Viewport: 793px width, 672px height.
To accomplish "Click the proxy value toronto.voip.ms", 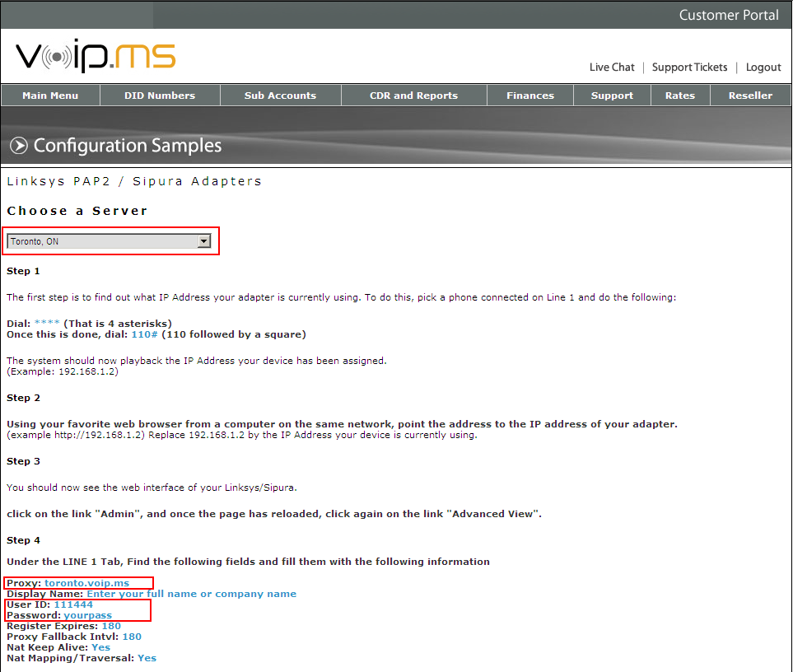I will pos(87,583).
